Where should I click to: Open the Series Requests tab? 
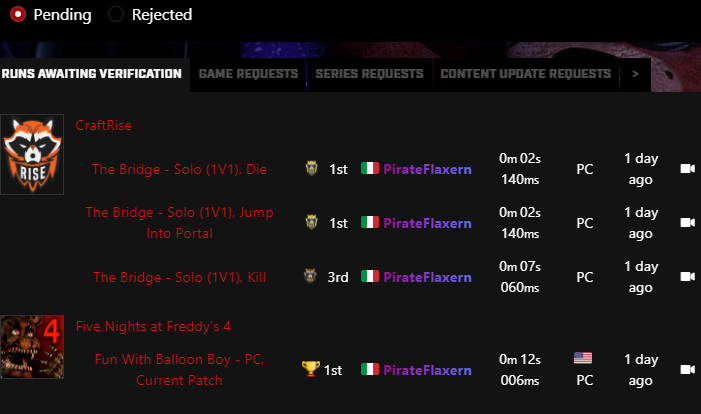tap(369, 74)
